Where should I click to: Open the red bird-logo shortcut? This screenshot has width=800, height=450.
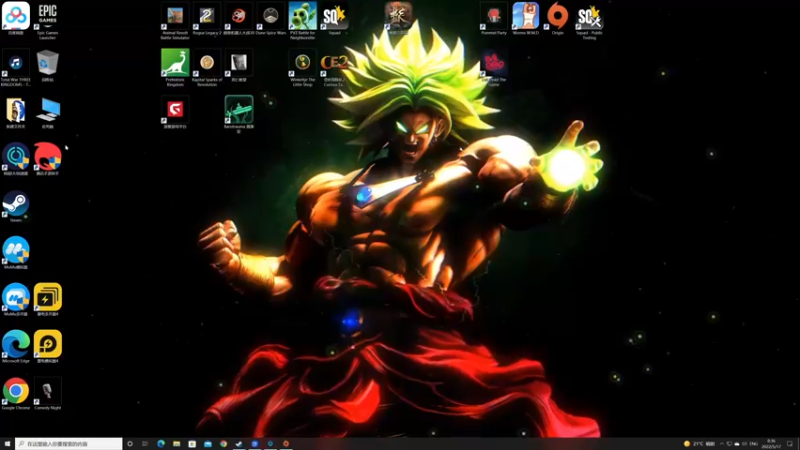click(x=47, y=159)
